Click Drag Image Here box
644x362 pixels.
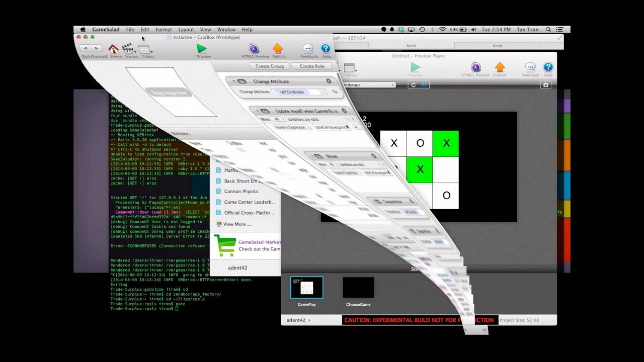tap(169, 93)
